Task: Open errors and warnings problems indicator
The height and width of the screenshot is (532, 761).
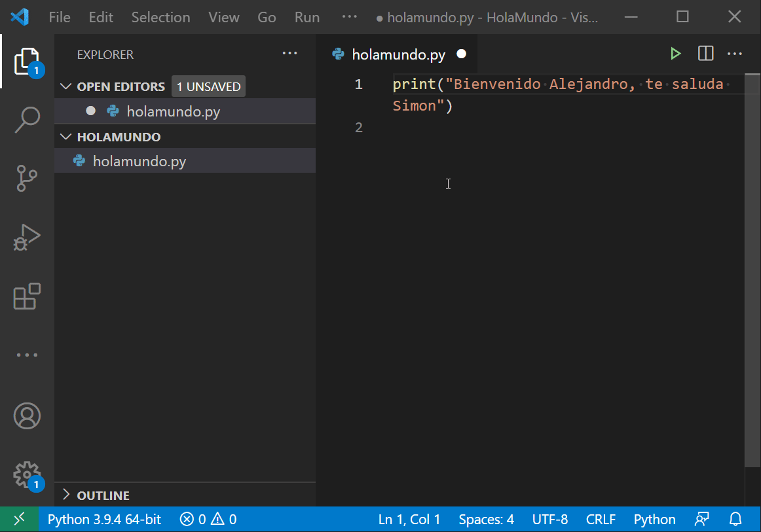Action: pyautogui.click(x=208, y=520)
